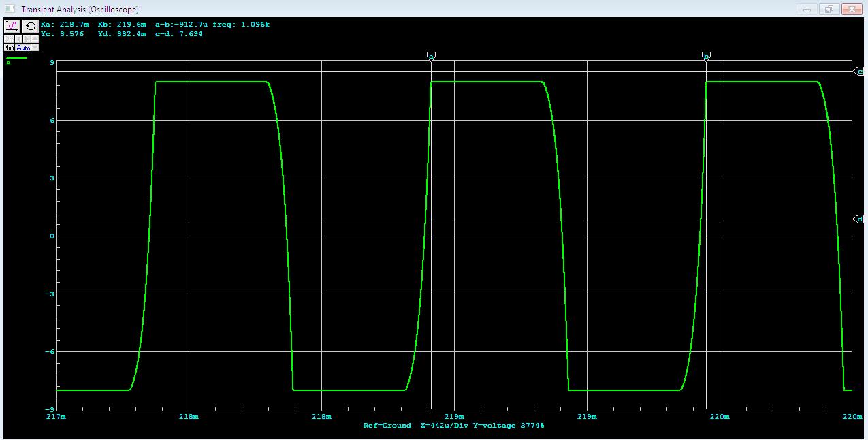Open the window system menu icon
This screenshot has width=868, height=440.
tap(10, 9)
